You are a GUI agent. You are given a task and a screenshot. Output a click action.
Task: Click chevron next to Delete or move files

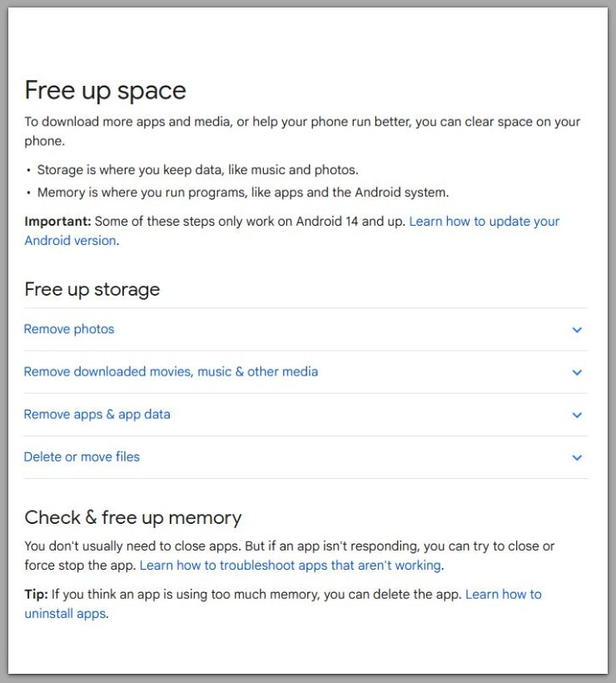pos(577,457)
